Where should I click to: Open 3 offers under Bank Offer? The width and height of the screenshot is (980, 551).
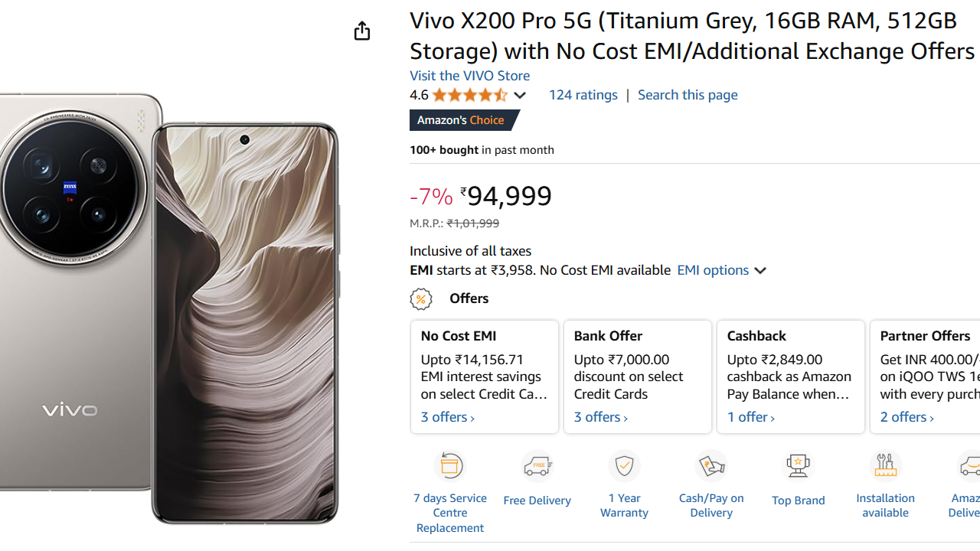pyautogui.click(x=601, y=417)
